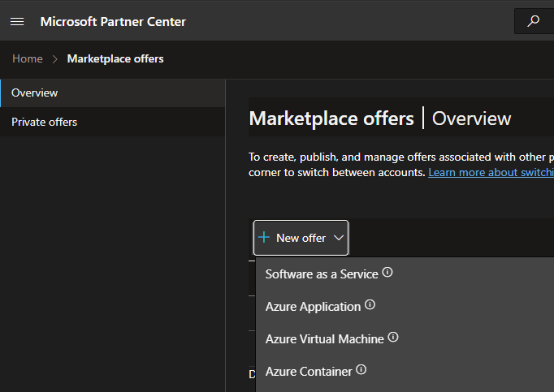Viewport: 554px width, 392px height.
Task: Open the hamburger navigation menu
Action: point(17,22)
